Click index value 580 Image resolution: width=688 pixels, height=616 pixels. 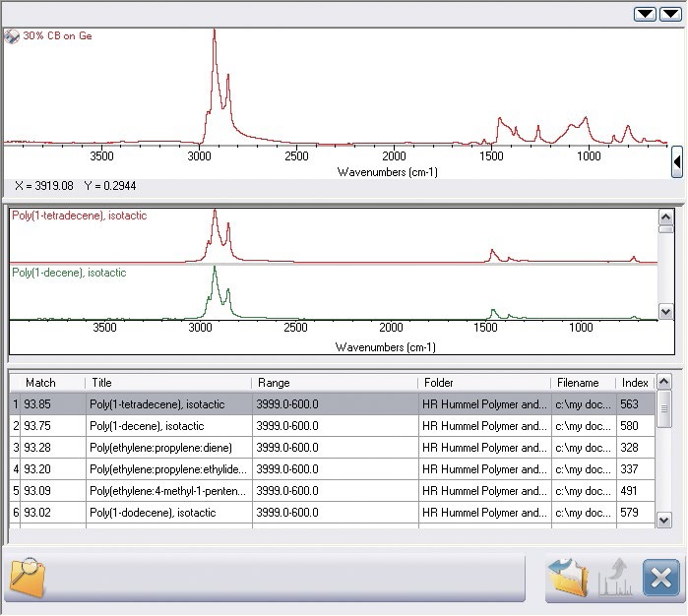click(x=629, y=425)
